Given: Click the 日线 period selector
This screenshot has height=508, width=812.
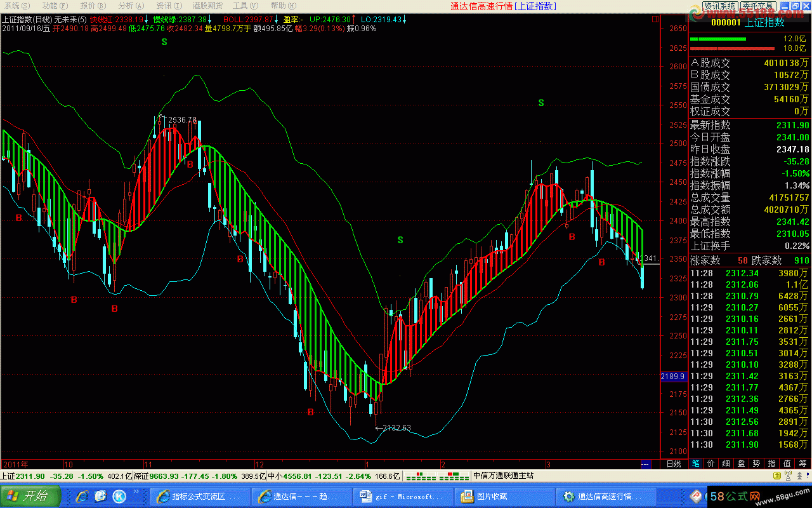Looking at the screenshot, I should (x=674, y=464).
